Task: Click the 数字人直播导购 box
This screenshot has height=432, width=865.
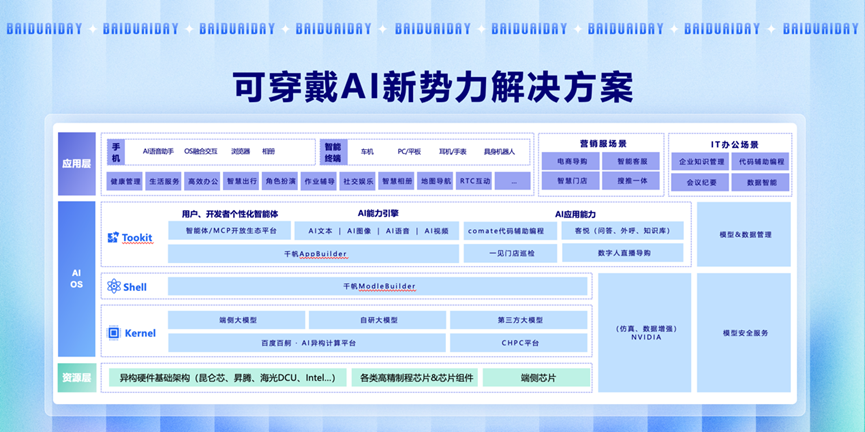Action: (x=623, y=253)
